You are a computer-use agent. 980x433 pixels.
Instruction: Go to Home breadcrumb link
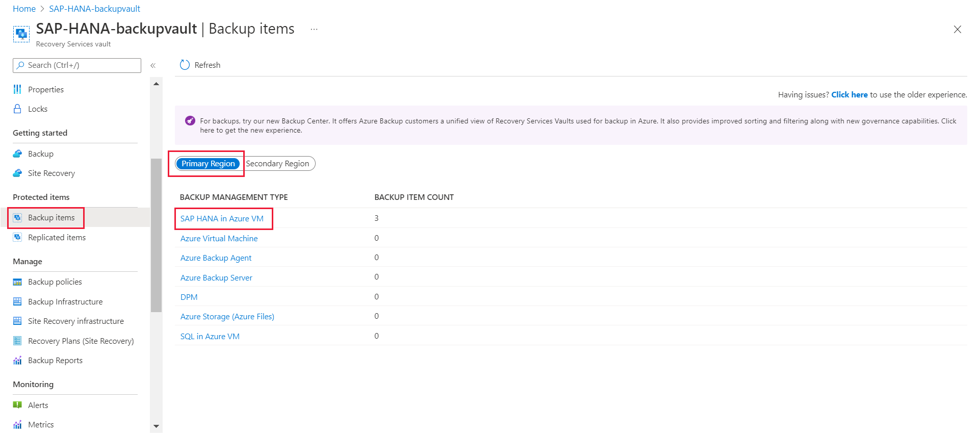point(24,9)
